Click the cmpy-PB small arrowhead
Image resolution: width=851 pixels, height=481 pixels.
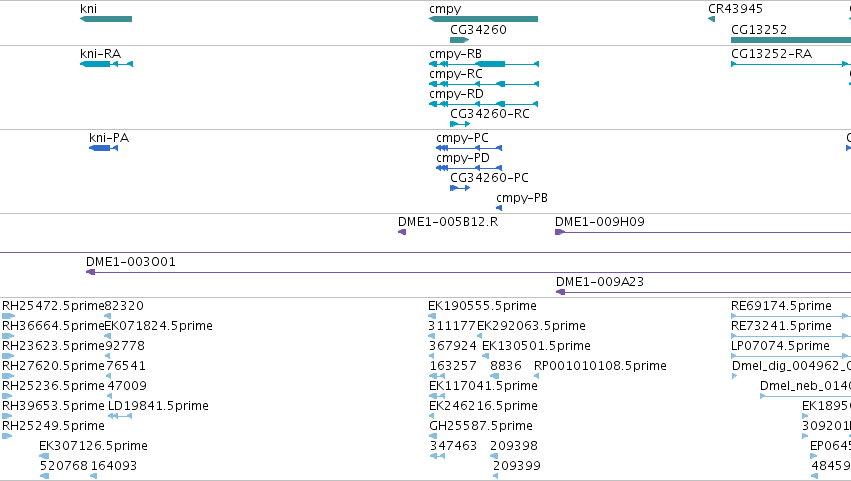[x=499, y=208]
